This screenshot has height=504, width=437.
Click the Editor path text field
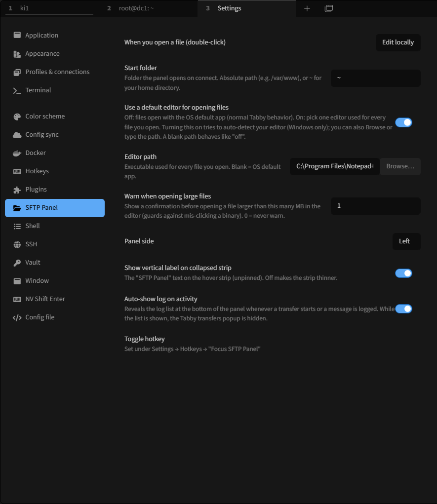[335, 166]
